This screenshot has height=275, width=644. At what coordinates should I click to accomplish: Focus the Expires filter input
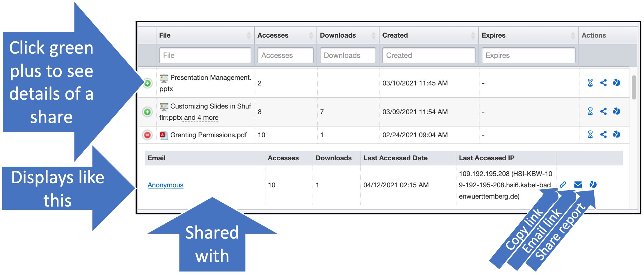[529, 55]
